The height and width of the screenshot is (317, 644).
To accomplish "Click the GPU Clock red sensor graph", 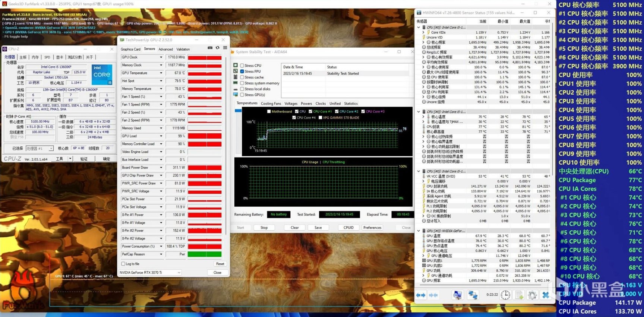I will pyautogui.click(x=205, y=57).
